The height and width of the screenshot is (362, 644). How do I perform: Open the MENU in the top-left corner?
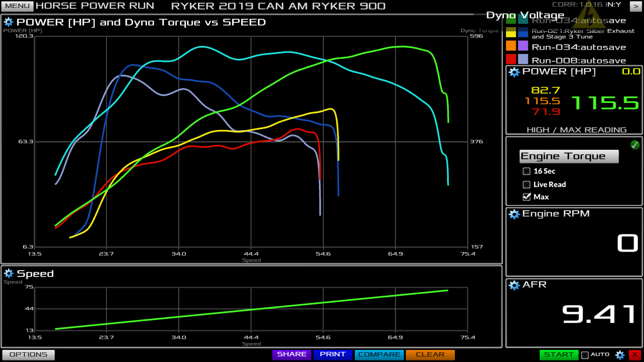pyautogui.click(x=17, y=6)
